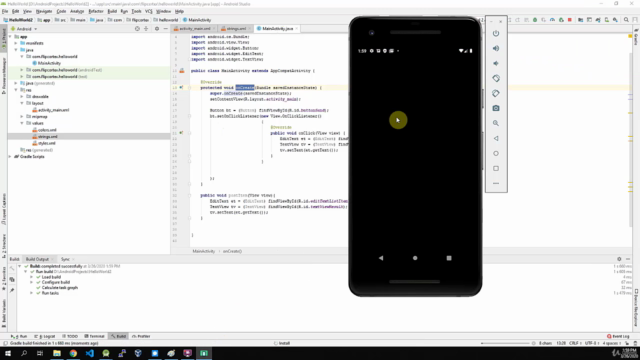Rotate emulator left icon
Viewport: 640px width, 360px height.
tap(496, 78)
